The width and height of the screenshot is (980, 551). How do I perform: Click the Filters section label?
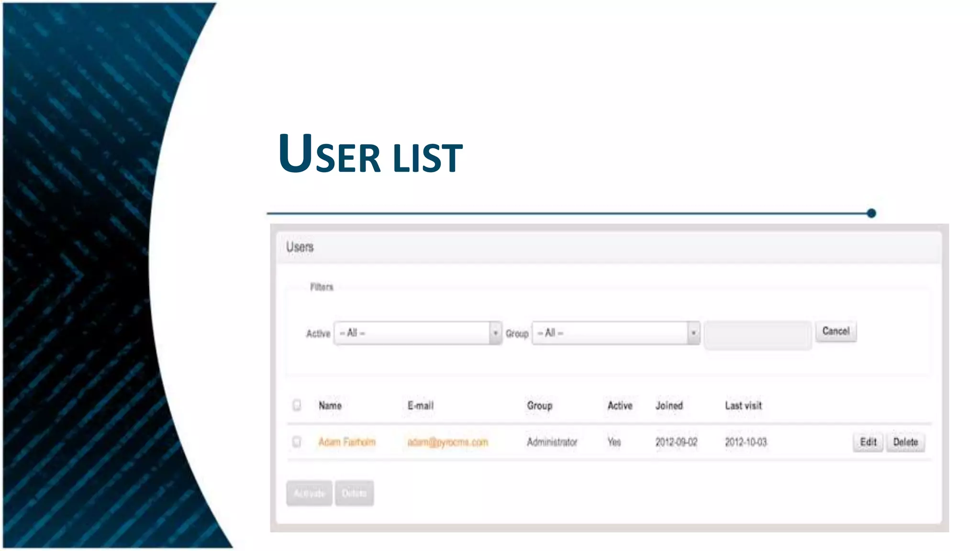click(x=322, y=287)
